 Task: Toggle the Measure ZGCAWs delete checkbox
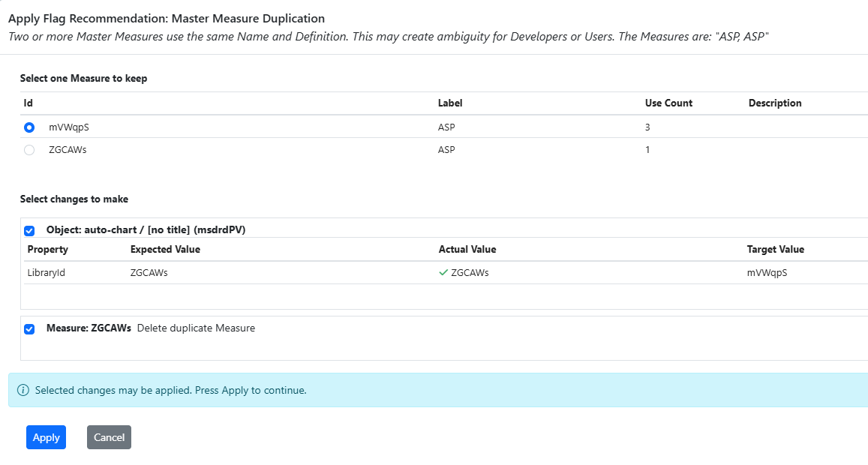(29, 328)
